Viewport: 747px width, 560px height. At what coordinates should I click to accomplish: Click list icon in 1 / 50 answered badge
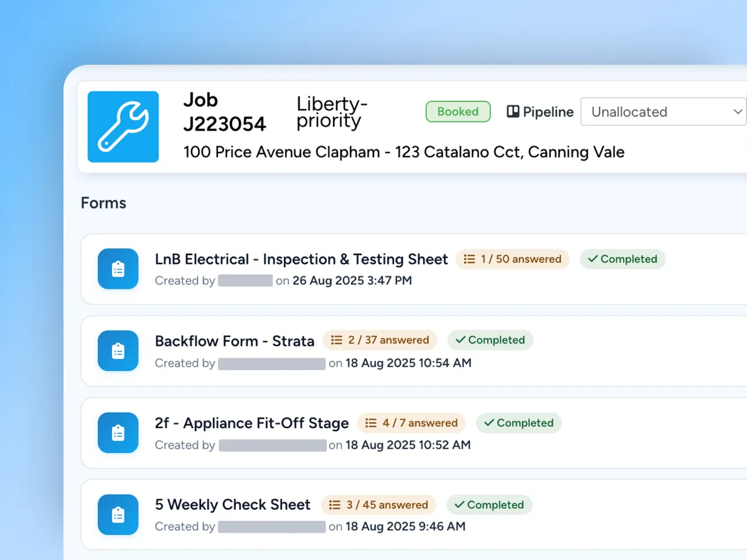pyautogui.click(x=470, y=259)
